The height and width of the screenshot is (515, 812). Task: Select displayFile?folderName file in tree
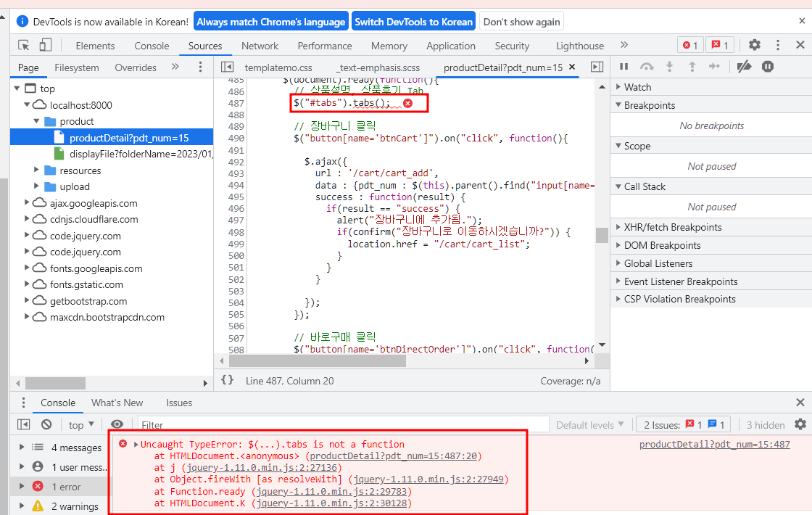click(x=135, y=154)
